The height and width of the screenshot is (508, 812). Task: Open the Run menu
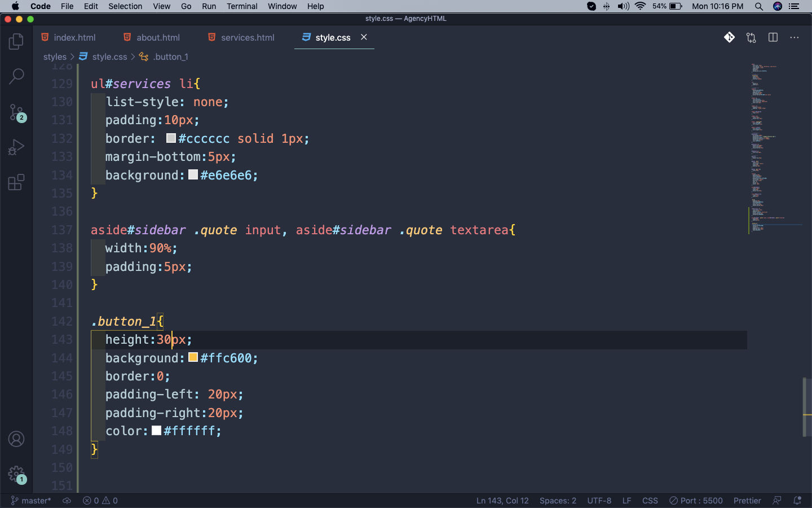(209, 6)
